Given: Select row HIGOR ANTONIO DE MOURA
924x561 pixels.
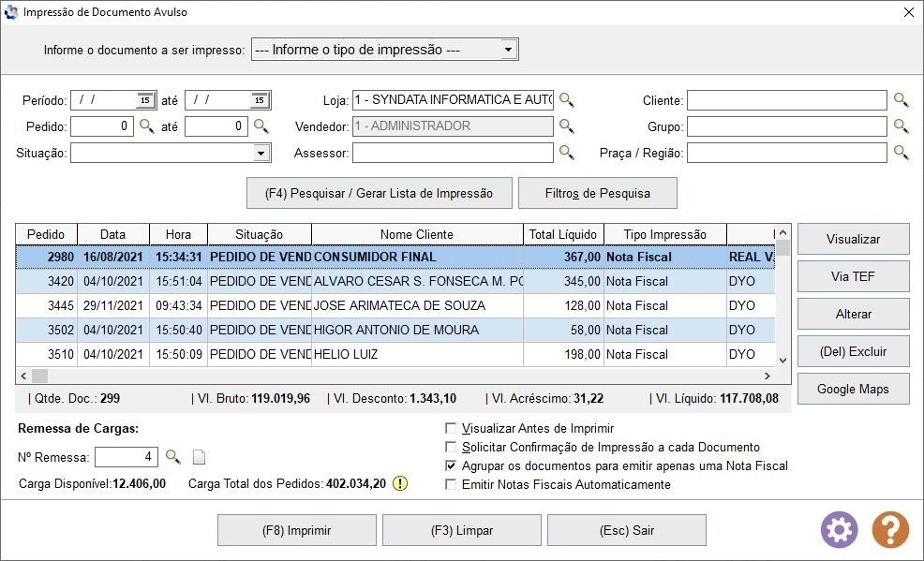Looking at the screenshot, I should [x=395, y=331].
